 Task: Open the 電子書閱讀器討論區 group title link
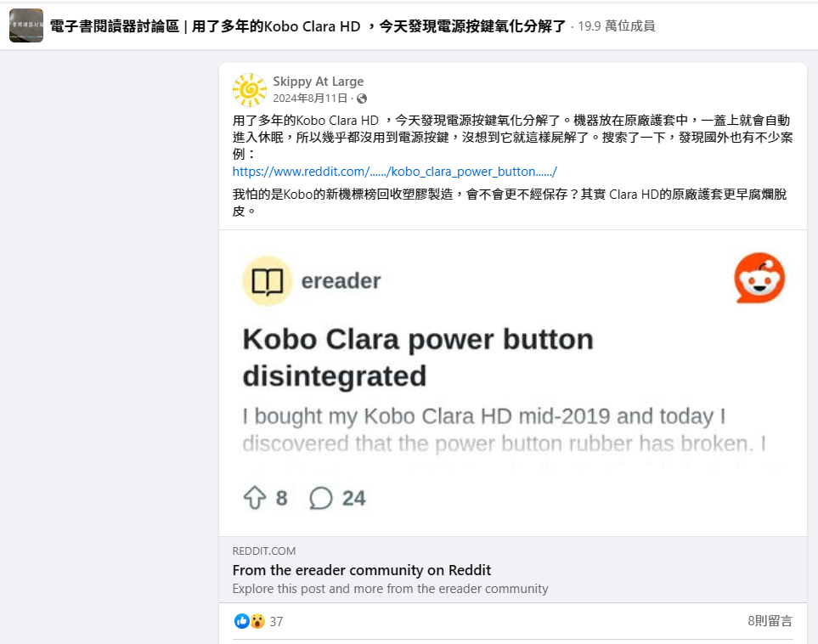pos(115,26)
